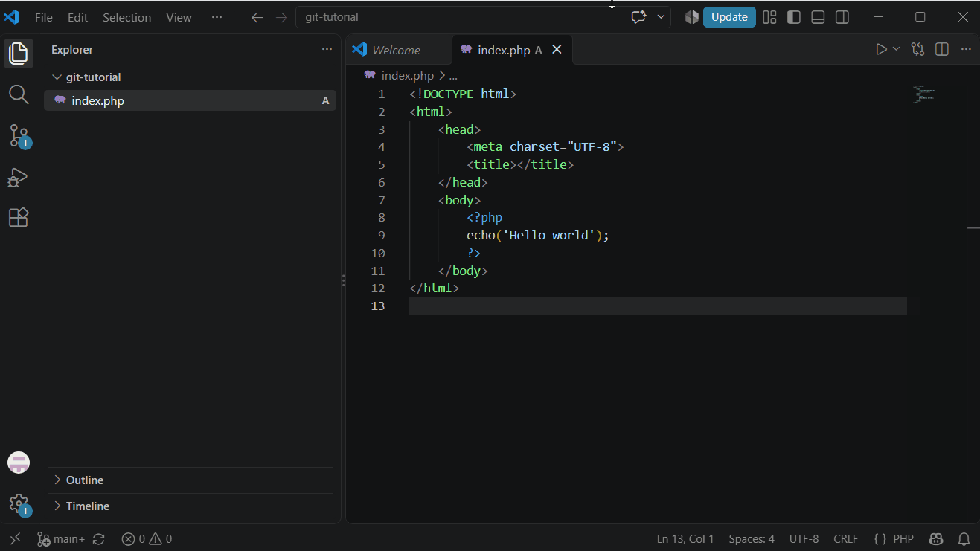Click the Open Changes icon in the editor toolbar
The width and height of the screenshot is (980, 551).
click(x=918, y=50)
